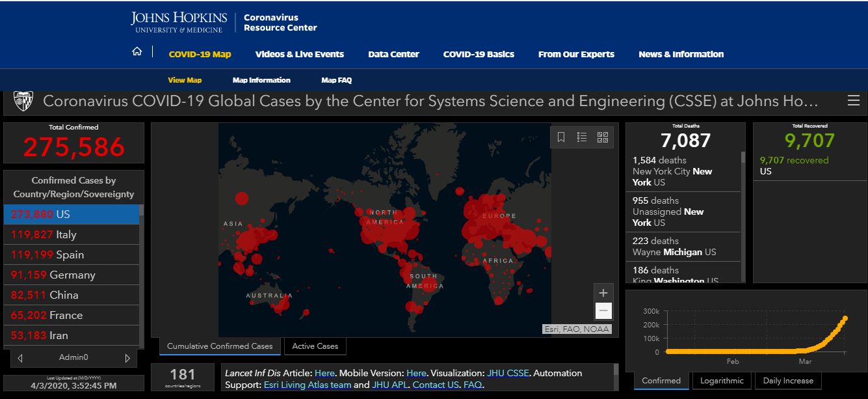Open From Our Experts menu

(x=576, y=54)
